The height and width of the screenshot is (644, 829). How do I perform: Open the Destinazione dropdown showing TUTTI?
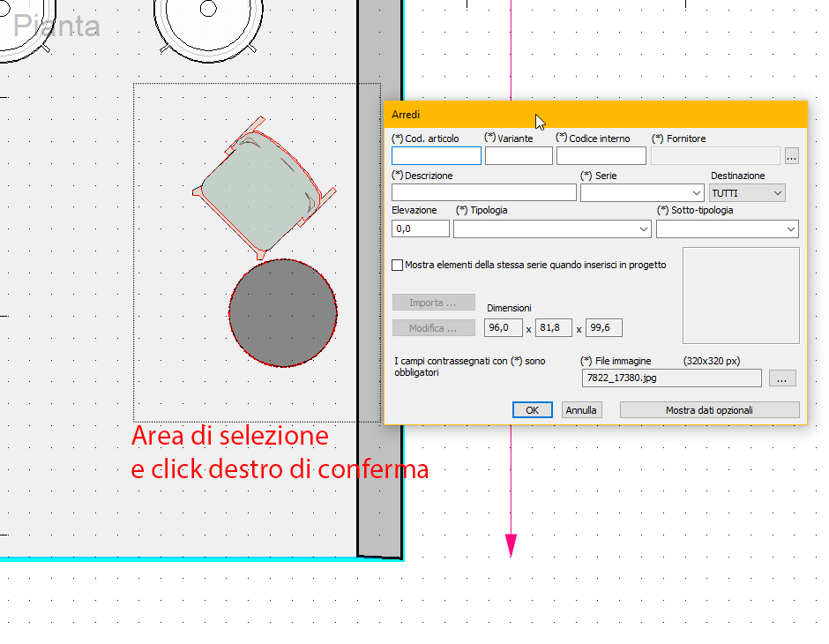click(x=746, y=193)
